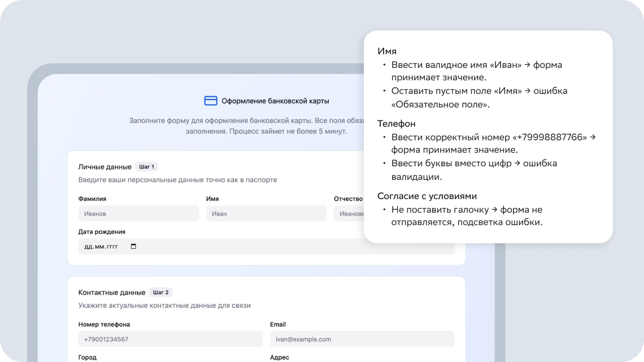
Task: Click the bank card icon in the form header
Action: coord(211,101)
